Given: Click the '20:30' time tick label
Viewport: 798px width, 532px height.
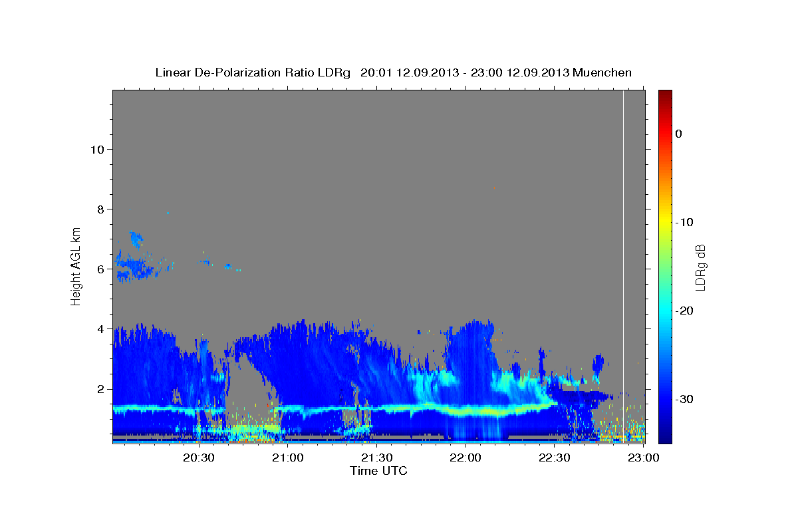Looking at the screenshot, I should pyautogui.click(x=198, y=458).
